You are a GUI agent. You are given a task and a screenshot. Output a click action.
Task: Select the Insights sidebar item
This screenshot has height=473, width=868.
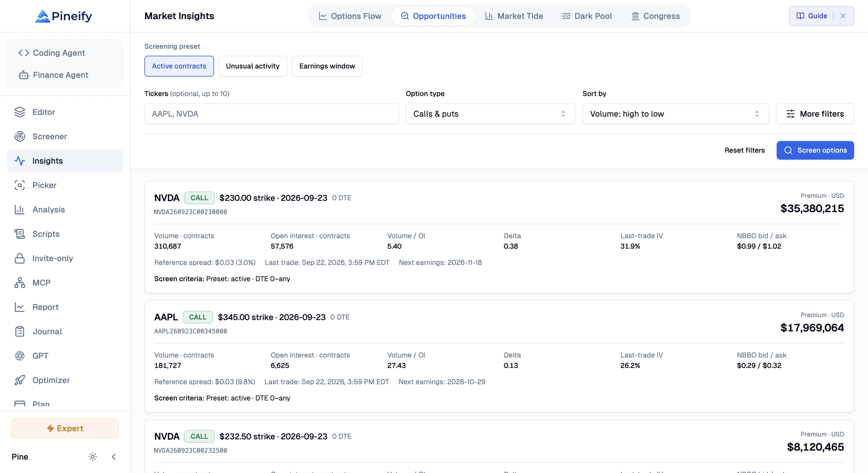coord(65,161)
